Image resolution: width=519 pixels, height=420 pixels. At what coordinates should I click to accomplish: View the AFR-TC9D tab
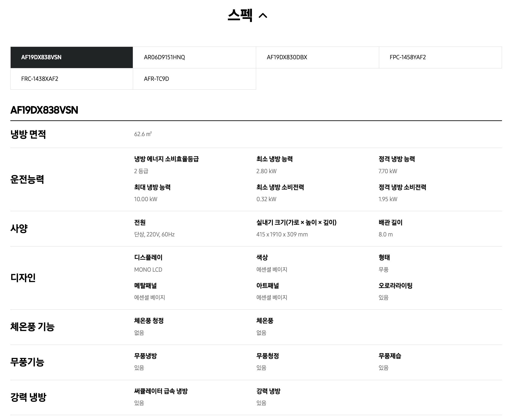pos(194,79)
